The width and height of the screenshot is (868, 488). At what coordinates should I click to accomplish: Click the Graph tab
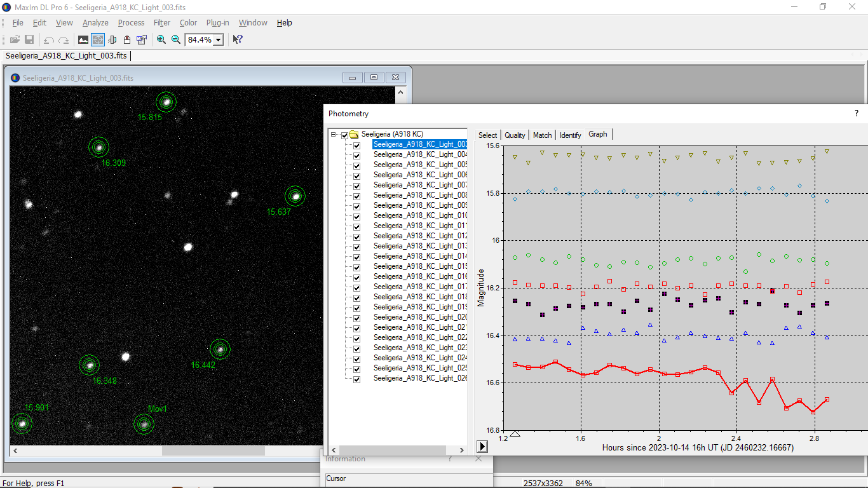click(x=598, y=134)
